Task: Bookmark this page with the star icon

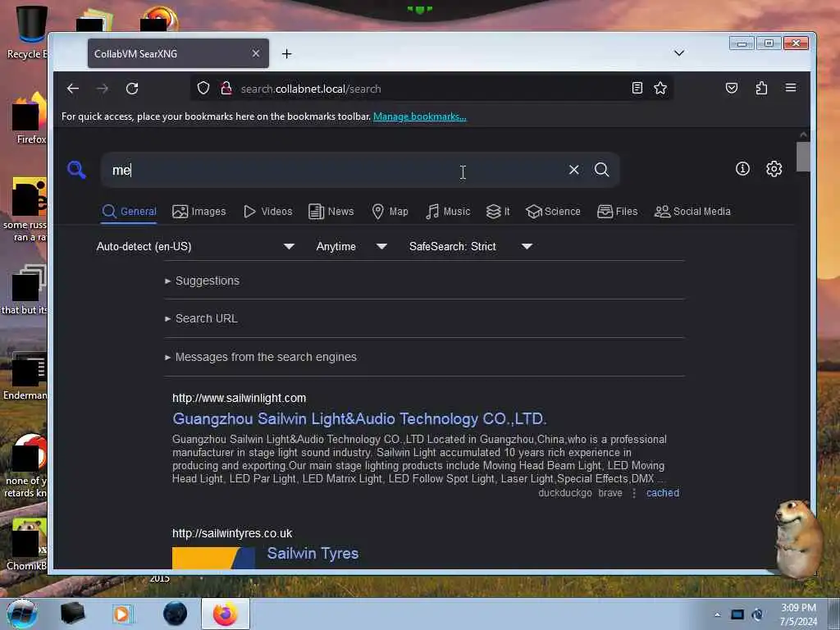Action: tap(660, 88)
